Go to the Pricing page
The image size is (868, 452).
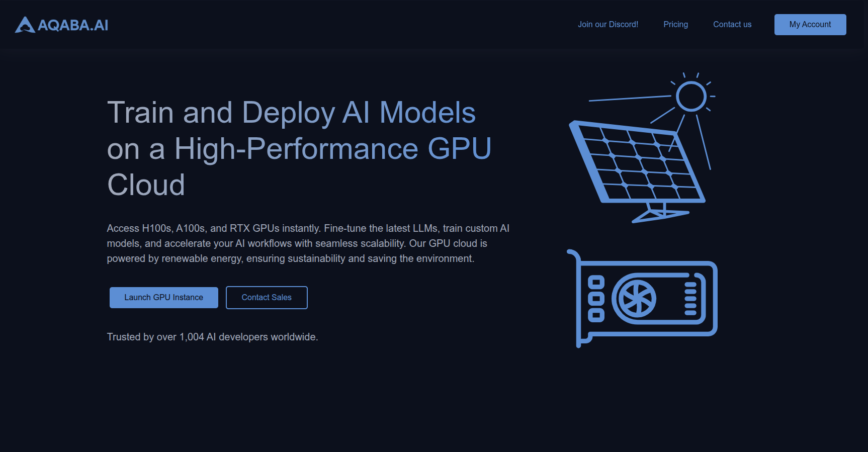(x=675, y=24)
